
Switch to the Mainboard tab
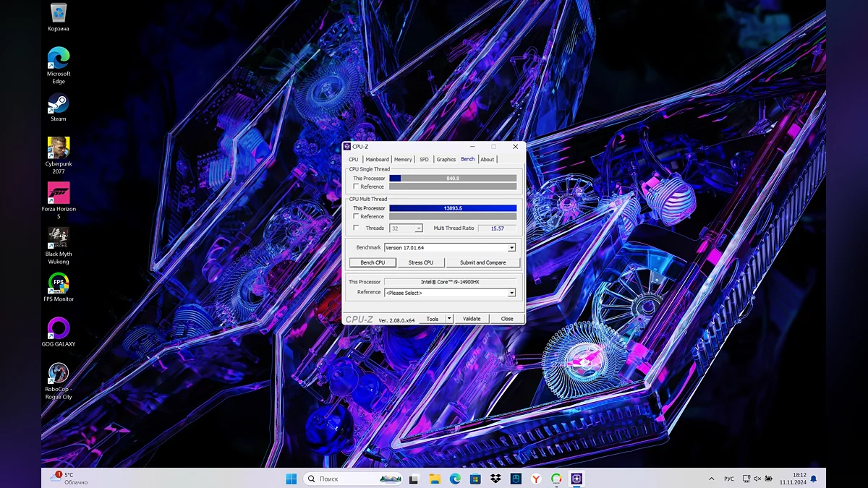point(377,159)
